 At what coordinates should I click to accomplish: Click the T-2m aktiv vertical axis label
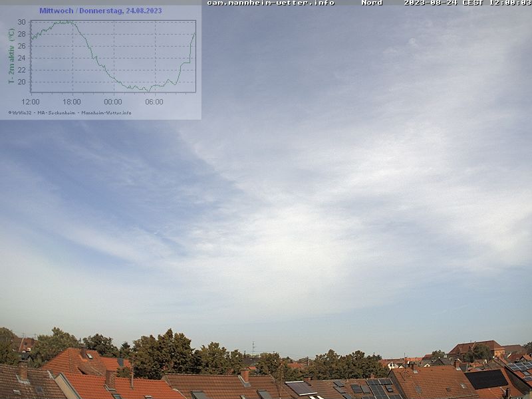click(x=11, y=56)
